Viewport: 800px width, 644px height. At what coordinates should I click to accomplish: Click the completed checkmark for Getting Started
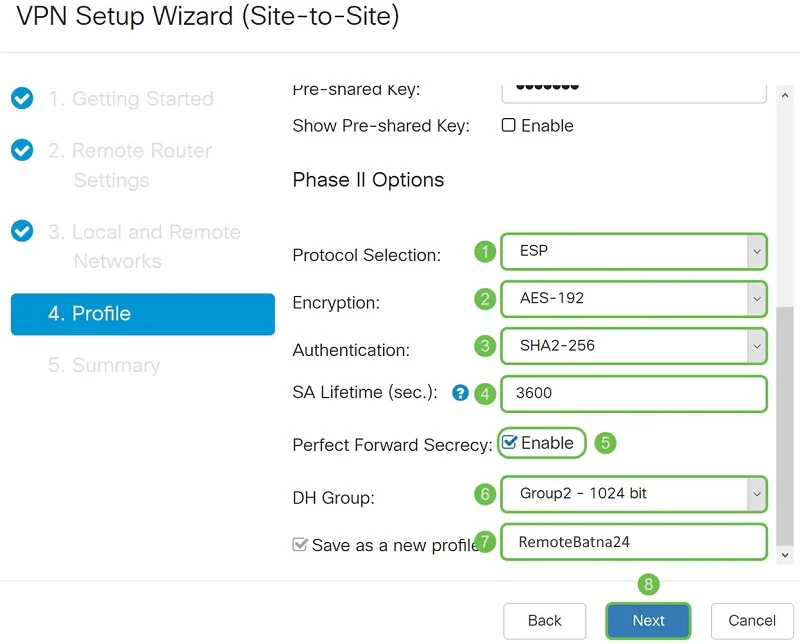[22, 99]
